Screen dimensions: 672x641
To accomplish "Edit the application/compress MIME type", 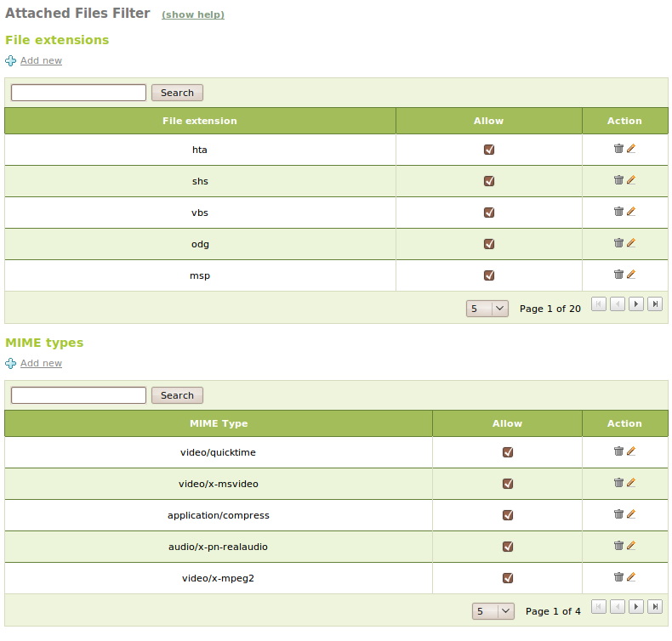I will (x=631, y=514).
